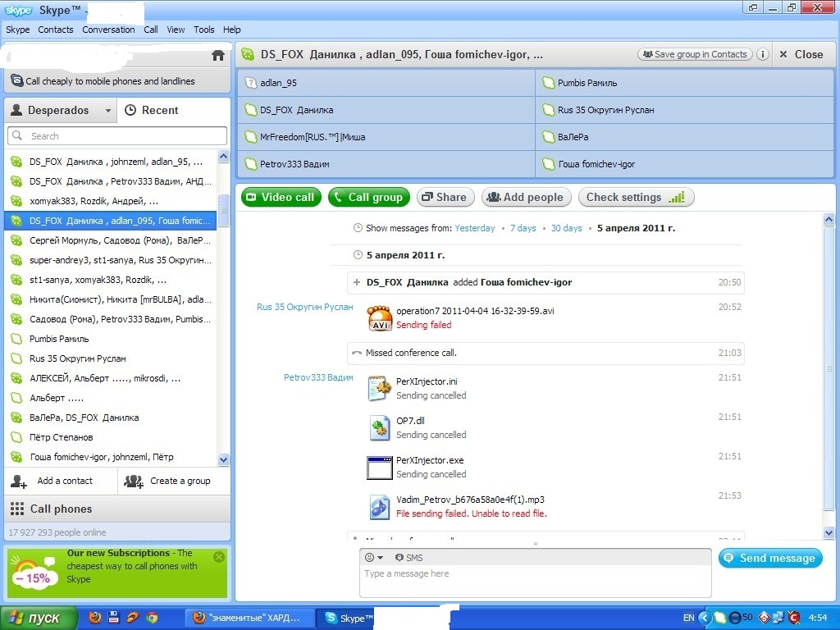Click Save group in Contacts

point(695,54)
